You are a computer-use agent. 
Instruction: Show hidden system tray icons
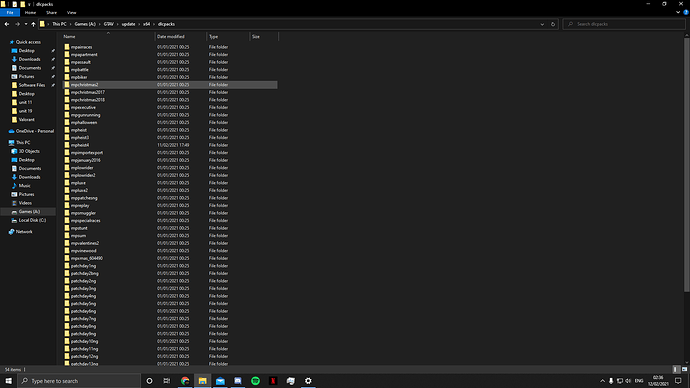coord(602,381)
